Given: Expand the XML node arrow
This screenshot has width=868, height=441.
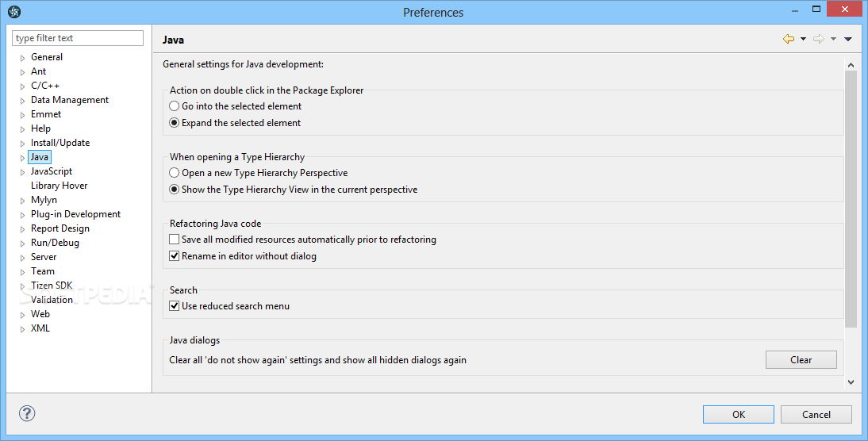Looking at the screenshot, I should pos(23,329).
